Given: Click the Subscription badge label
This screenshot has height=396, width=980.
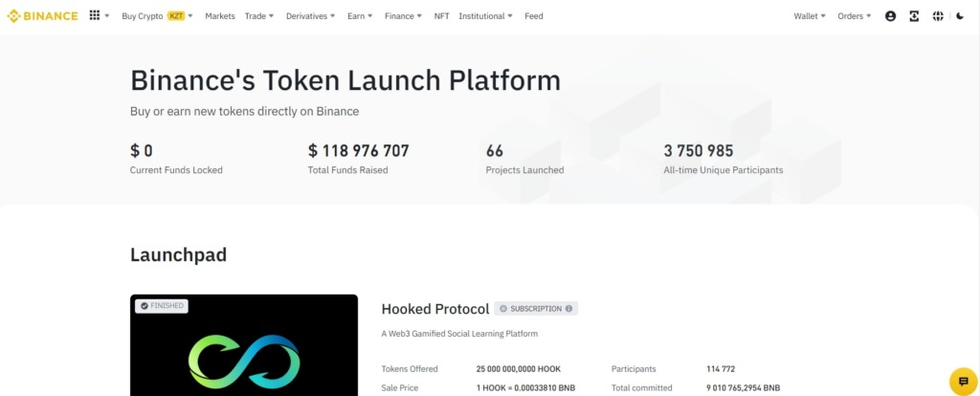Looking at the screenshot, I should click(x=536, y=309).
